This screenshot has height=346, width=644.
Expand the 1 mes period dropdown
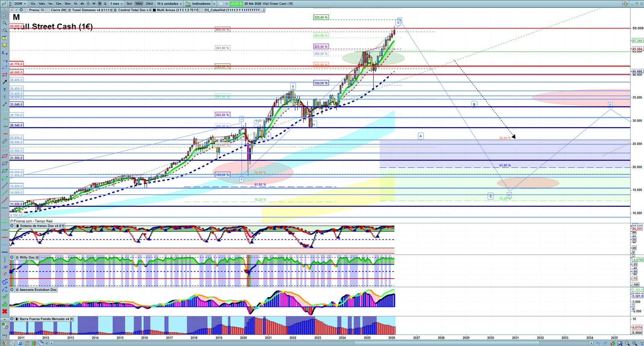click(116, 4)
